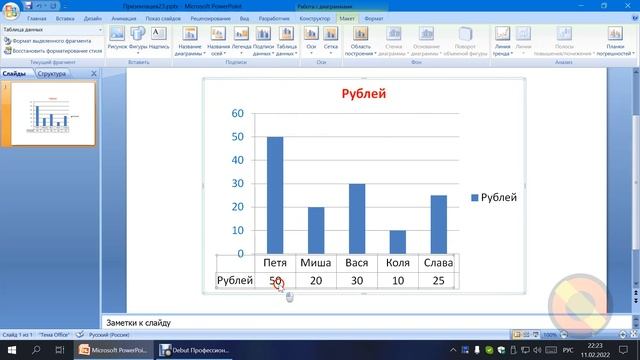This screenshot has width=640, height=360.
Task: Click data table header Слава
Action: pos(438,263)
